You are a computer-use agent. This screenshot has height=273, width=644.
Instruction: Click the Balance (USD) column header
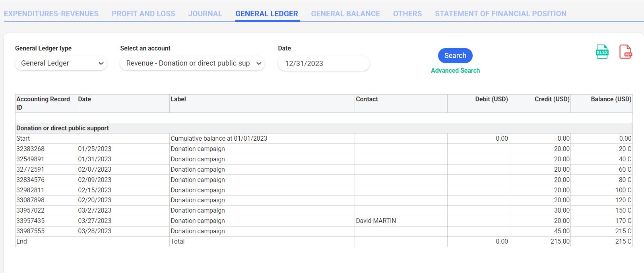tap(611, 99)
